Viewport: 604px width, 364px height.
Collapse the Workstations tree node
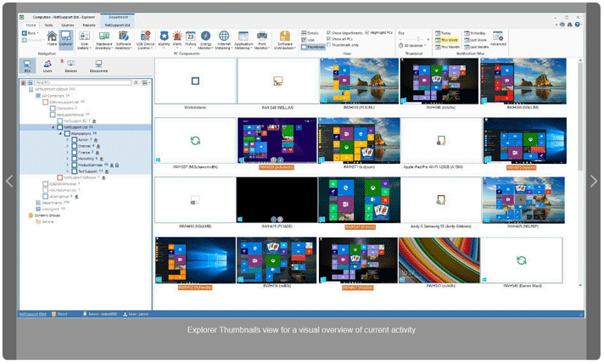(x=61, y=133)
